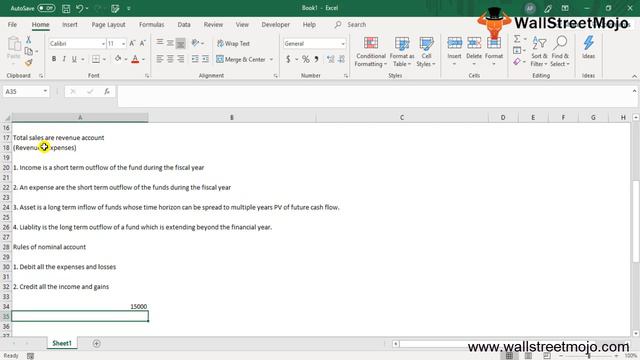Toggle Align Left horizontal alignment
Viewport: 640px width, 360px height.
coord(160,59)
